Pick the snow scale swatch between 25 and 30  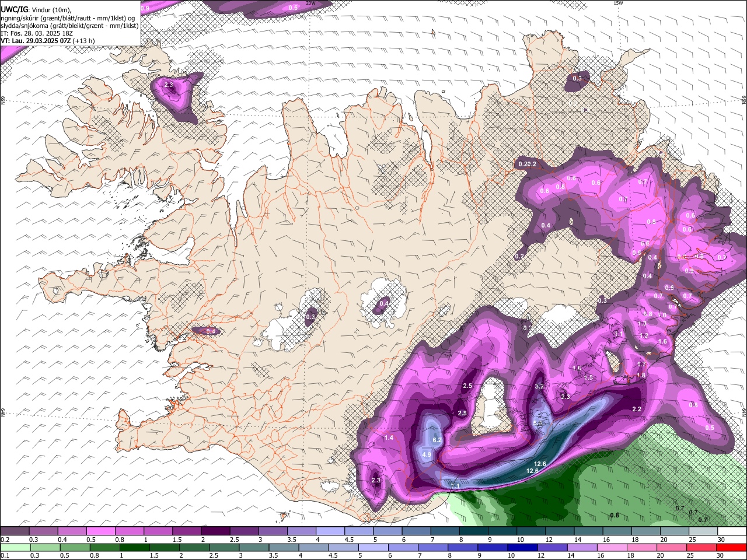[702, 531]
